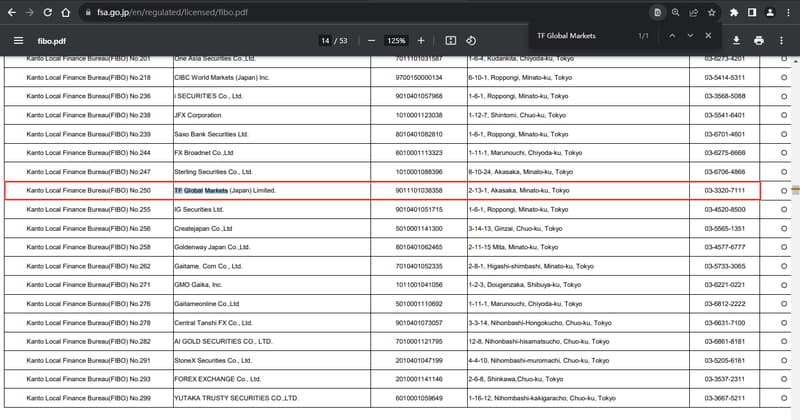Click the circle in the IG Securities row

click(x=783, y=210)
